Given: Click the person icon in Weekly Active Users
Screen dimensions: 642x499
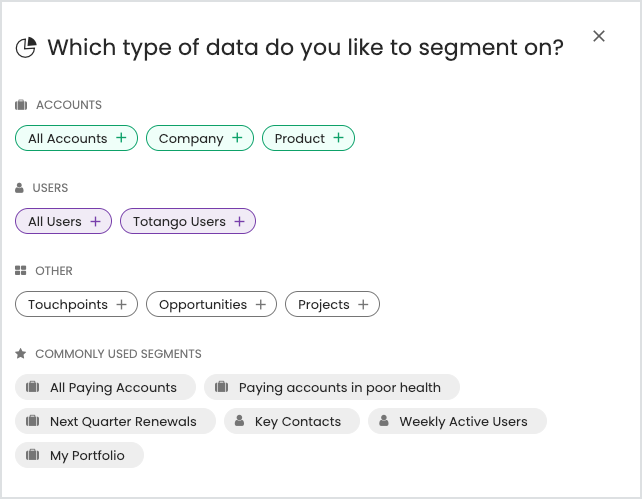Looking at the screenshot, I should (384, 421).
